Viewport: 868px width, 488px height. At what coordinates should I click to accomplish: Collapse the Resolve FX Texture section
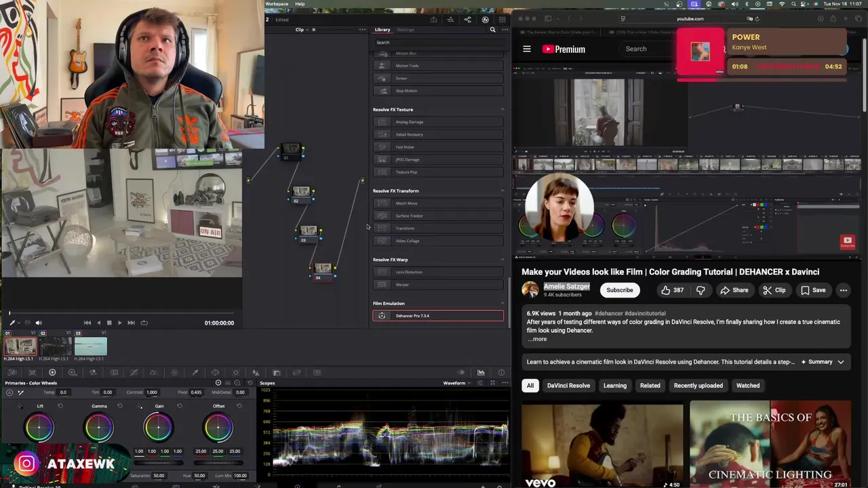502,110
